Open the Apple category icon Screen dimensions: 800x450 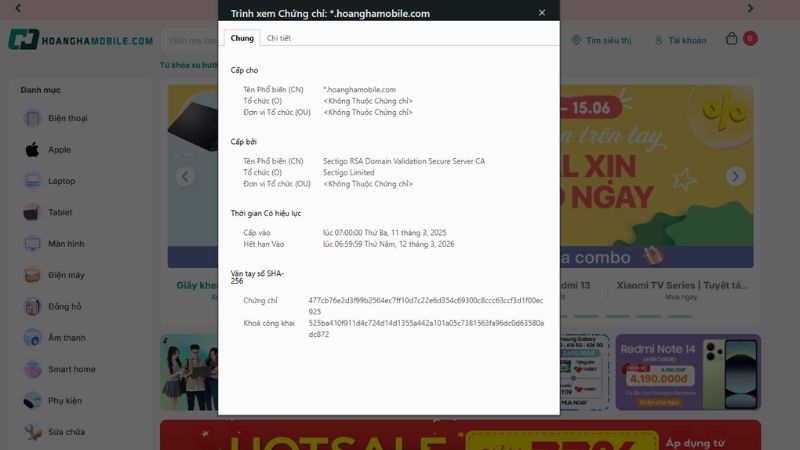pyautogui.click(x=33, y=150)
